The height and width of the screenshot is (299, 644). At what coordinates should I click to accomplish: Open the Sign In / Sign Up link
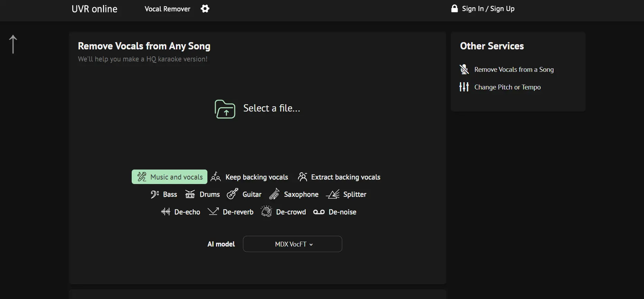tap(483, 9)
